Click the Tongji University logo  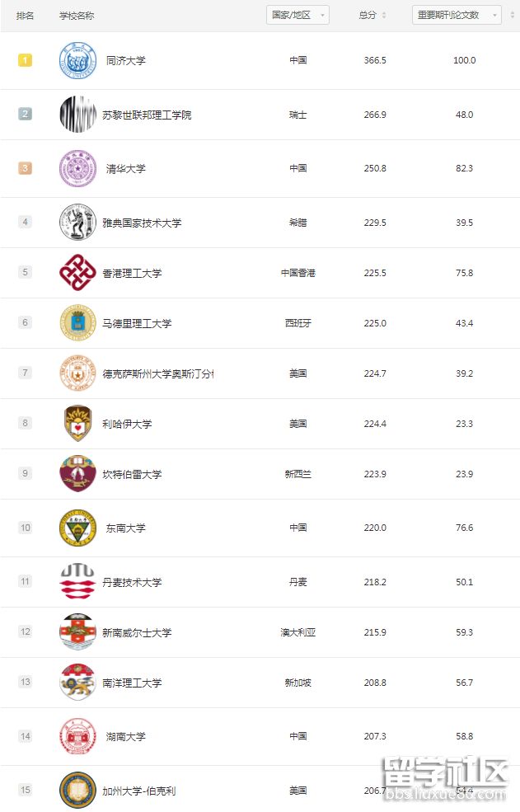click(x=77, y=60)
